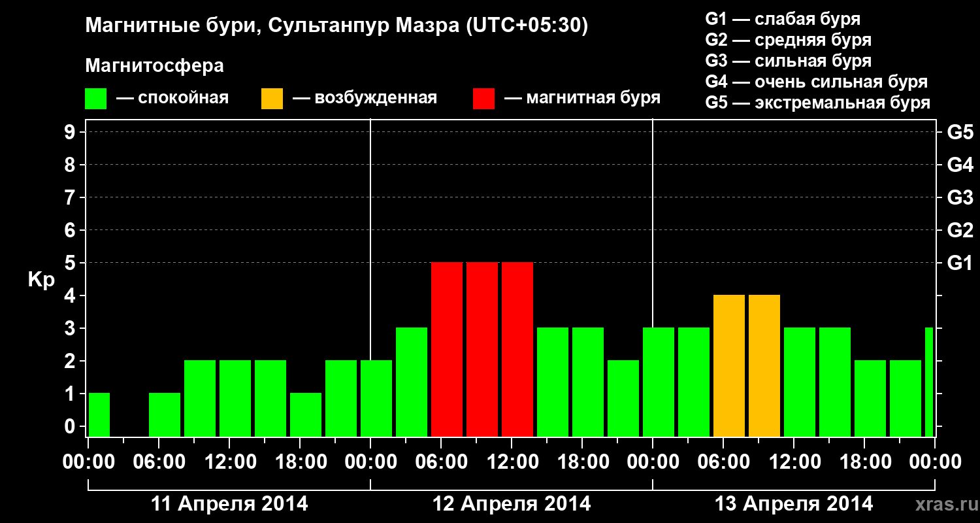This screenshot has width=980, height=523.
Task: Click 'G5 — экстремальная буря' description line
Action: click(x=818, y=103)
